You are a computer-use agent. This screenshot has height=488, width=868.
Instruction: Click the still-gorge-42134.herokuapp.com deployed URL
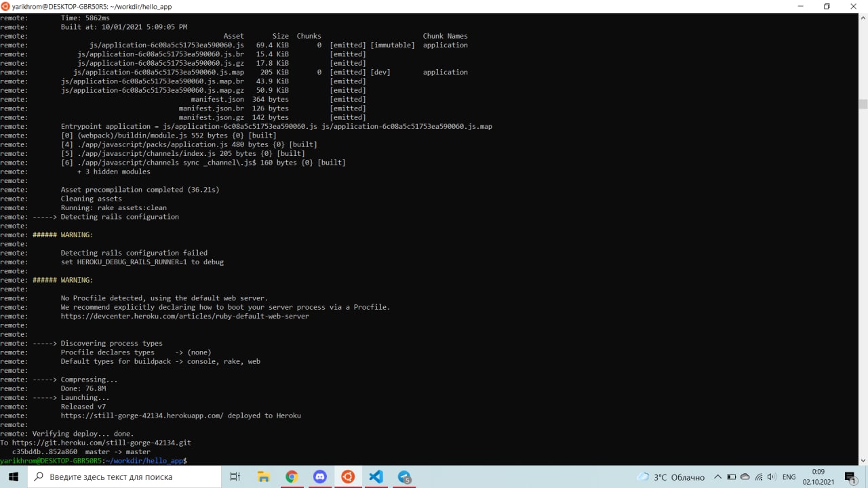coord(142,415)
